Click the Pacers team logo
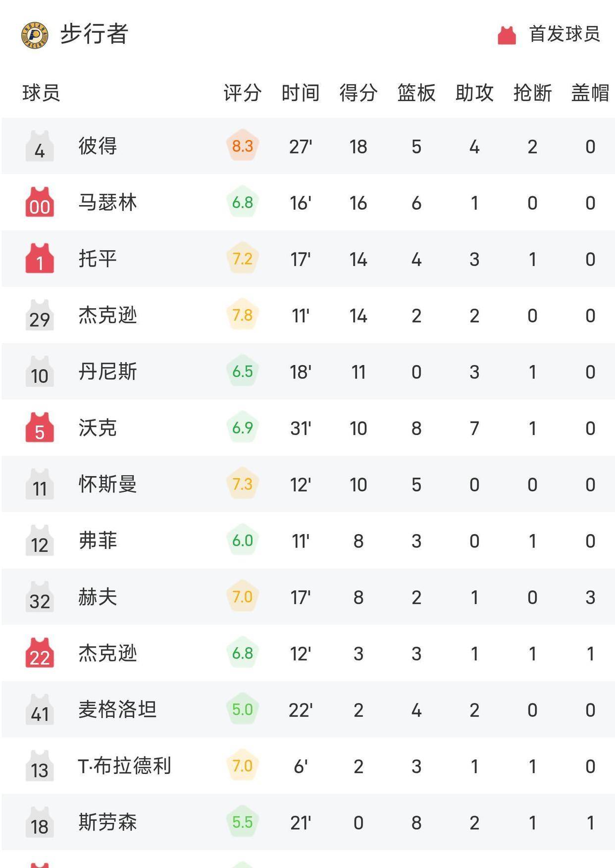615x868 pixels. (35, 33)
